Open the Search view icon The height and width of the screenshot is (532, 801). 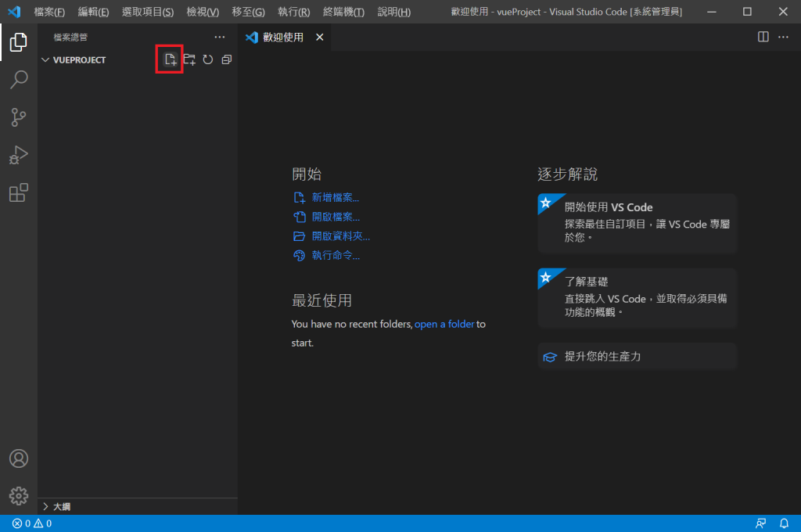click(x=19, y=80)
